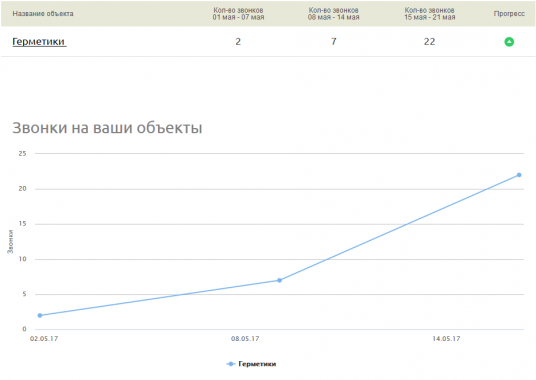Screen dimensions: 536x380
Task: Click the 25 y-axis gridline label
Action: [23, 153]
